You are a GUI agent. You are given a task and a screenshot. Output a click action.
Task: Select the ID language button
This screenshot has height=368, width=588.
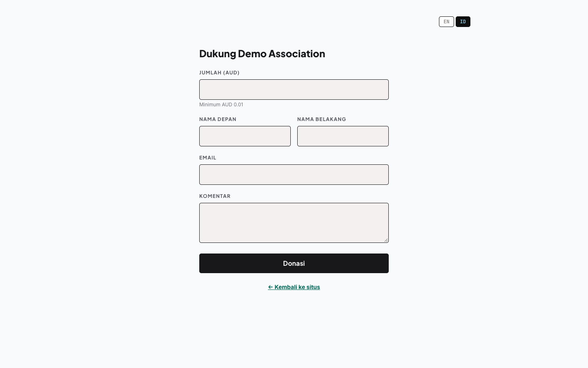pyautogui.click(x=463, y=22)
